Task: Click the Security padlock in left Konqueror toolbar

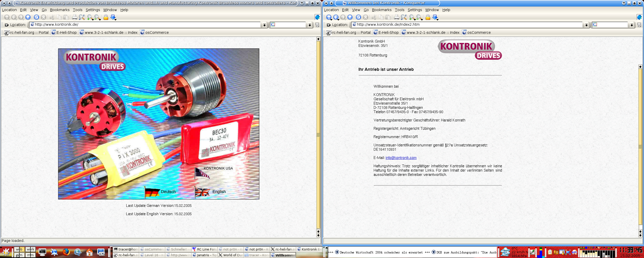Action: tap(106, 17)
